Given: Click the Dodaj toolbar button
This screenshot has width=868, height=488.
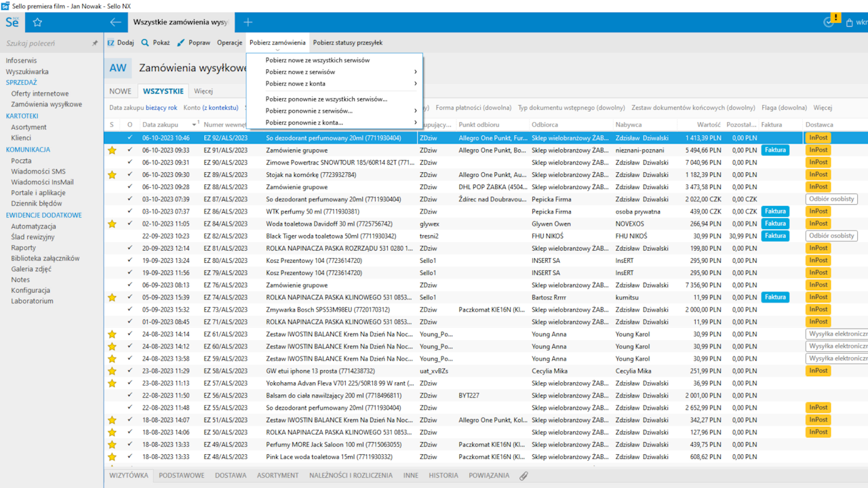Looking at the screenshot, I should point(121,43).
